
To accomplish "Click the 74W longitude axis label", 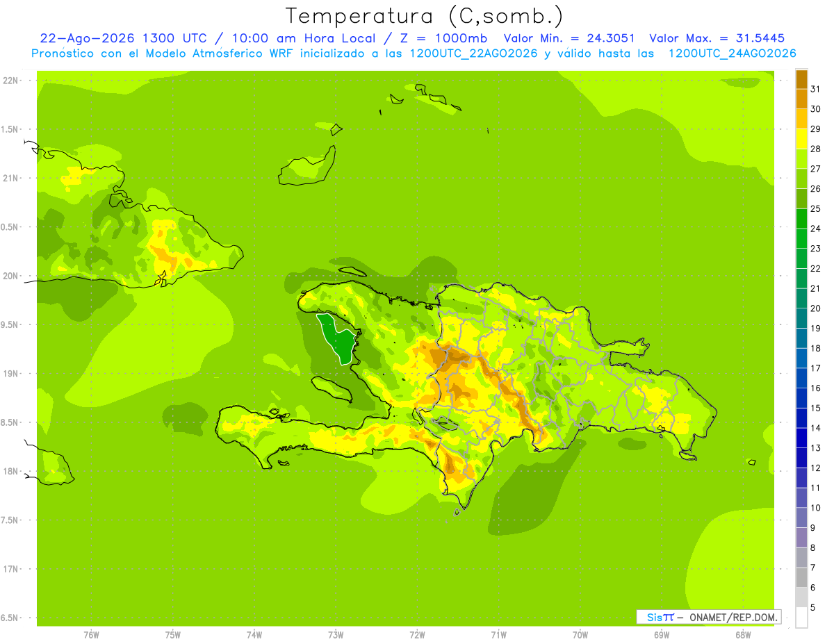I will [x=254, y=635].
